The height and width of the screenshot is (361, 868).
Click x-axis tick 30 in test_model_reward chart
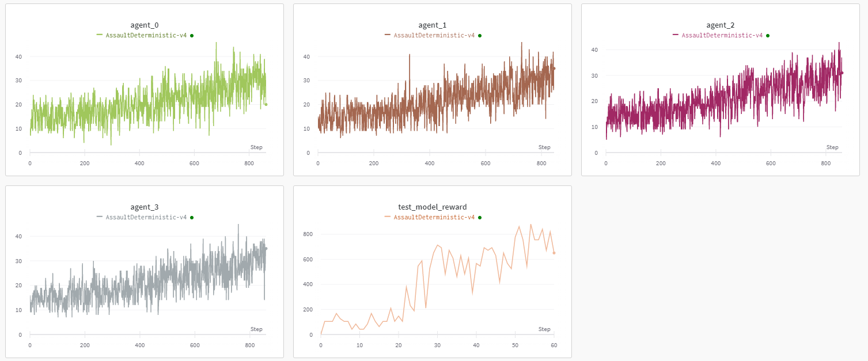pyautogui.click(x=437, y=345)
